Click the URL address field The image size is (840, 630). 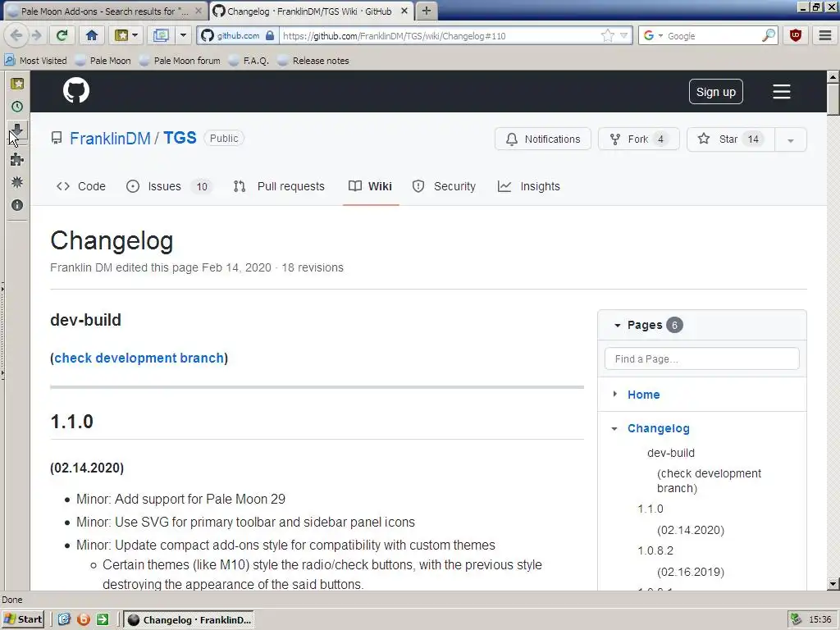pyautogui.click(x=440, y=36)
